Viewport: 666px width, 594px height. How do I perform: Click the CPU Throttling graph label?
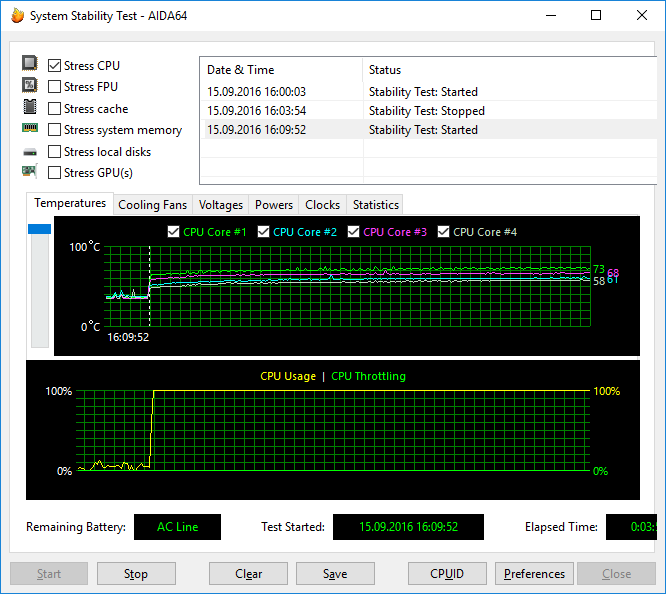pyautogui.click(x=368, y=376)
